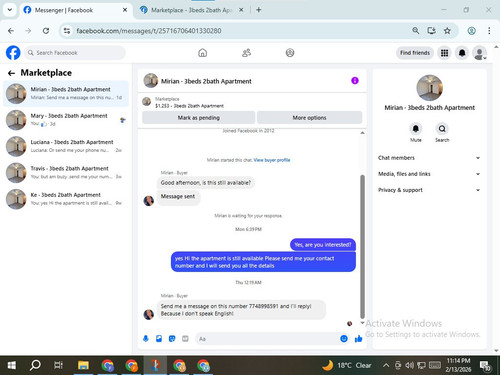This screenshot has width=500, height=375.
Task: Open the emoji picker
Action: click(x=344, y=339)
